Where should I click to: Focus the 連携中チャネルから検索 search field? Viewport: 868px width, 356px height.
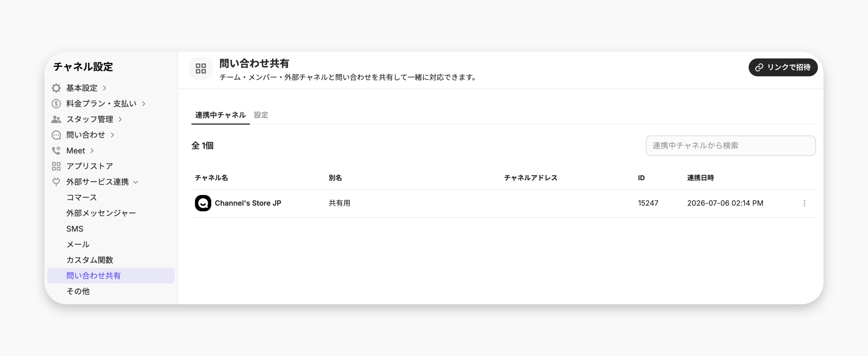click(731, 145)
